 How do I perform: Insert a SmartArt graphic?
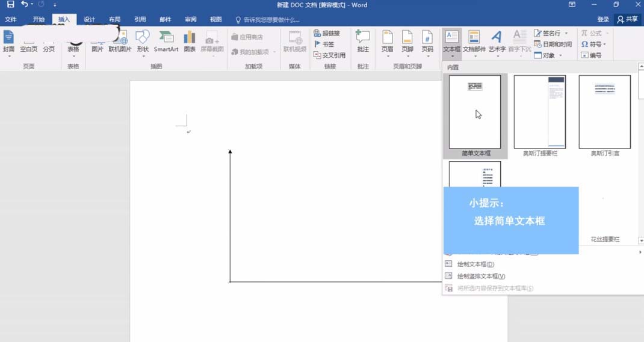click(x=166, y=41)
